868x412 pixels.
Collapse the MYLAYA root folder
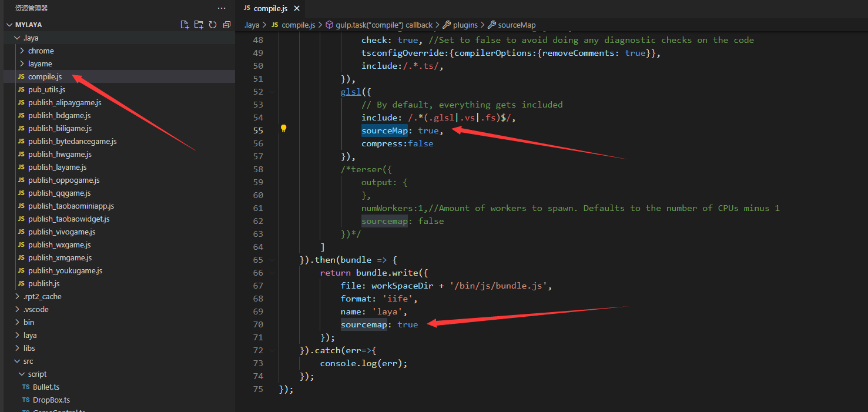9,25
